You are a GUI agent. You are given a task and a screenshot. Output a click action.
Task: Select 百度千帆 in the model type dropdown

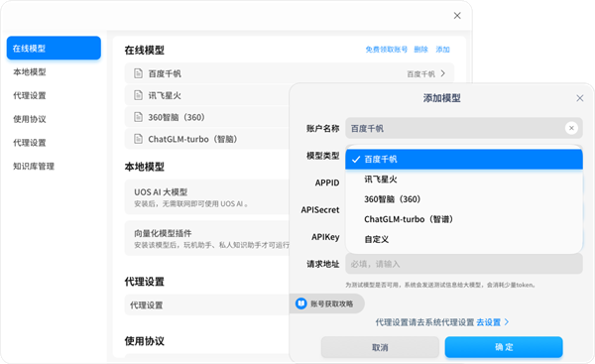[464, 160]
